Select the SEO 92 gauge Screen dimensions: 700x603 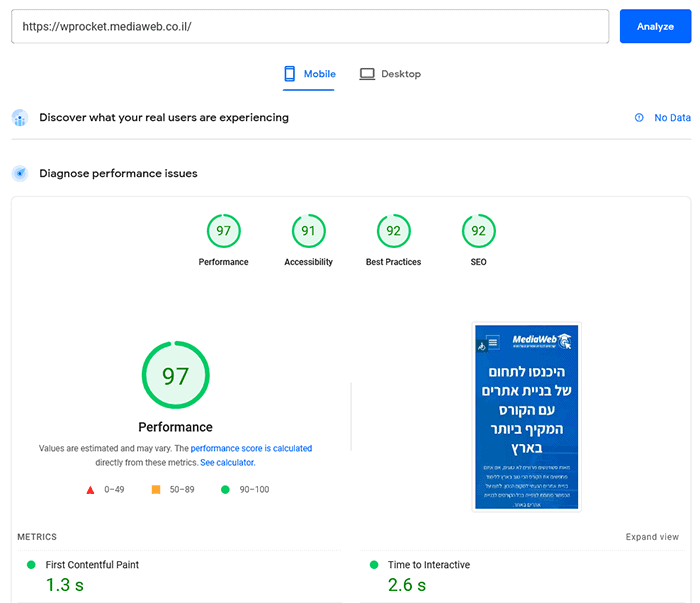479,231
